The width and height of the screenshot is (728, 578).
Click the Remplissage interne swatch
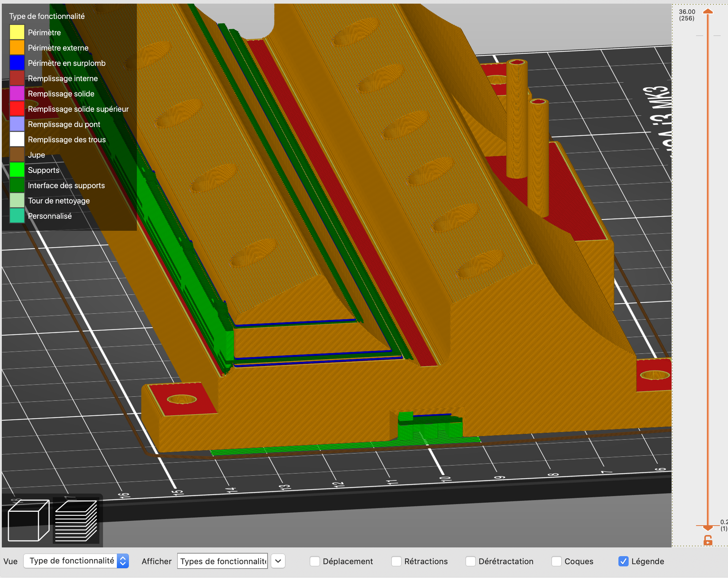point(17,78)
